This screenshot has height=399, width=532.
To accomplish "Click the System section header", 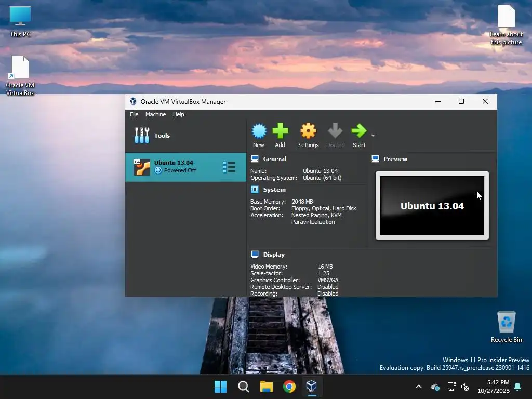I will (x=274, y=190).
